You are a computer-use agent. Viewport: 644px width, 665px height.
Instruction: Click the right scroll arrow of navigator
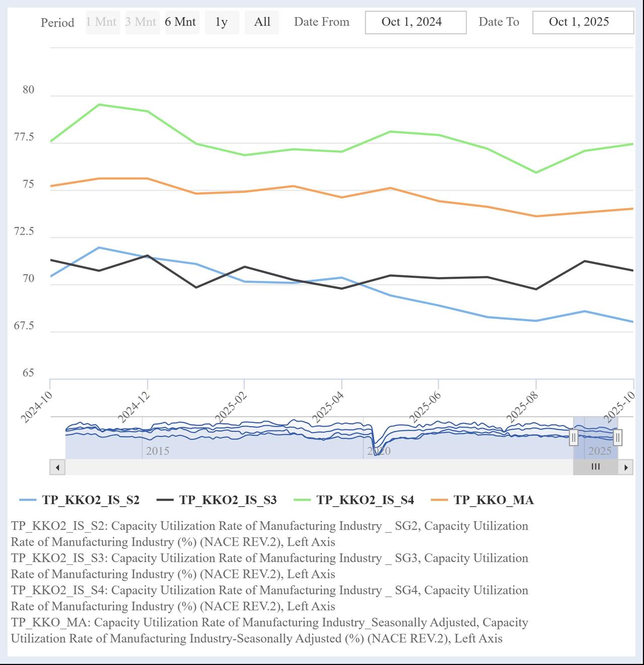[x=625, y=467]
